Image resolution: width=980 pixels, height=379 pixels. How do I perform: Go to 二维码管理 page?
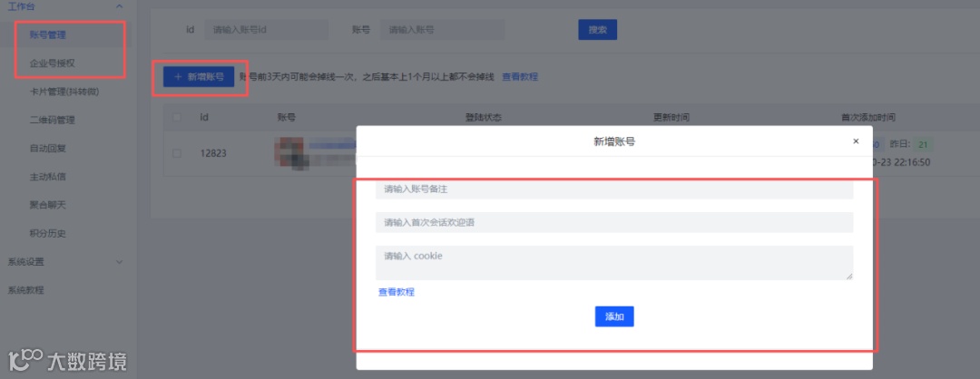click(x=52, y=120)
